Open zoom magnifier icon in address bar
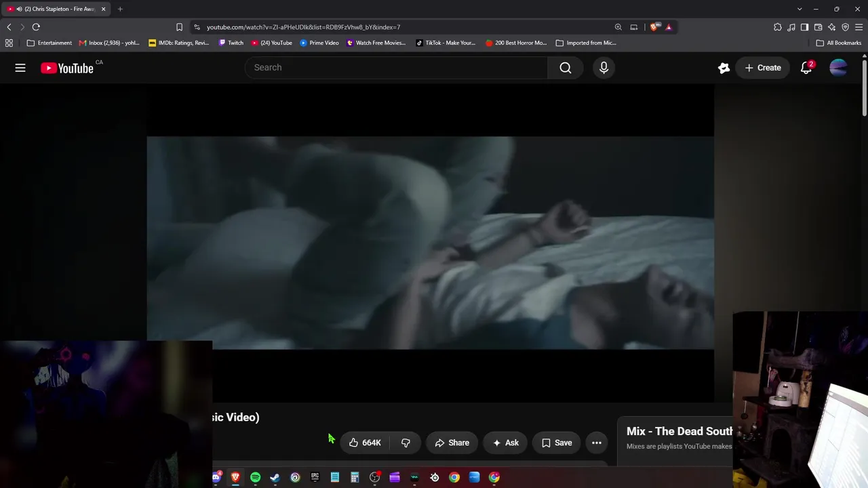Viewport: 868px width, 488px height. tap(618, 27)
